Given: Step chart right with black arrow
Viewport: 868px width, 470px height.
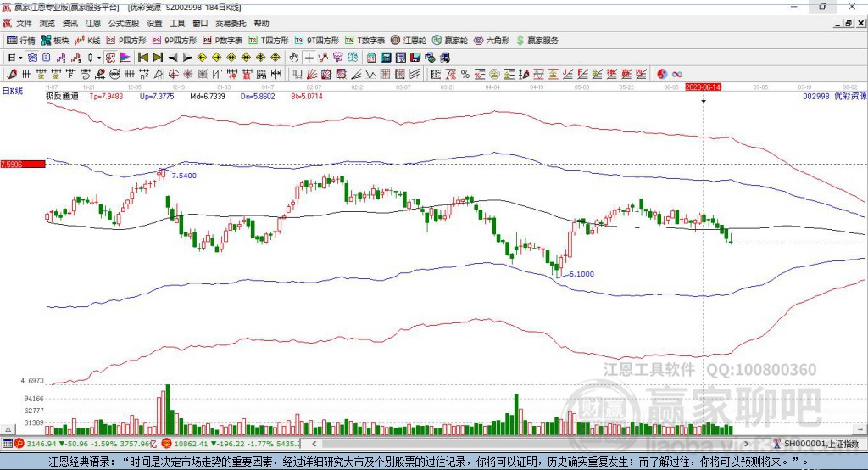Looking at the screenshot, I should [187, 58].
